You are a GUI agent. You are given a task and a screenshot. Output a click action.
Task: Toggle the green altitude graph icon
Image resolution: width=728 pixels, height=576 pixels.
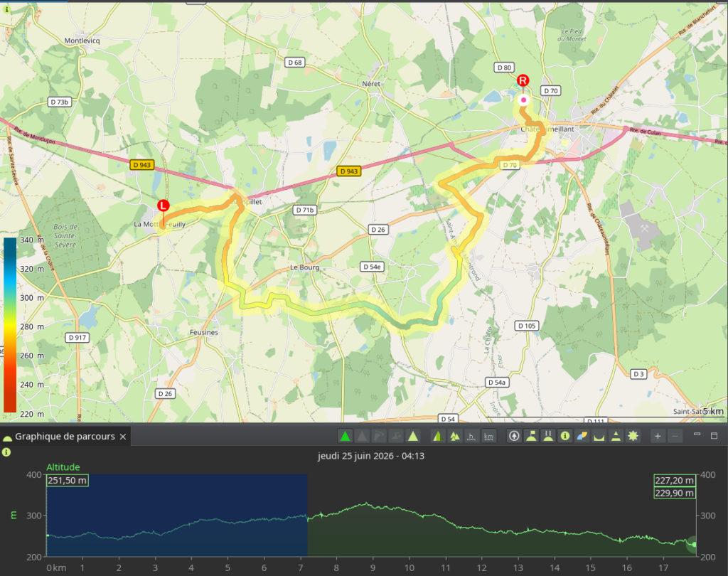pos(345,436)
